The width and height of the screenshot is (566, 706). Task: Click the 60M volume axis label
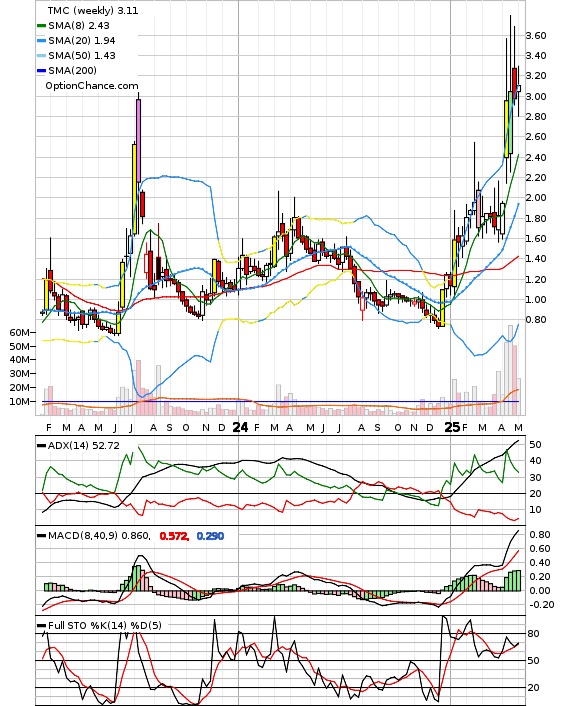pyautogui.click(x=20, y=333)
